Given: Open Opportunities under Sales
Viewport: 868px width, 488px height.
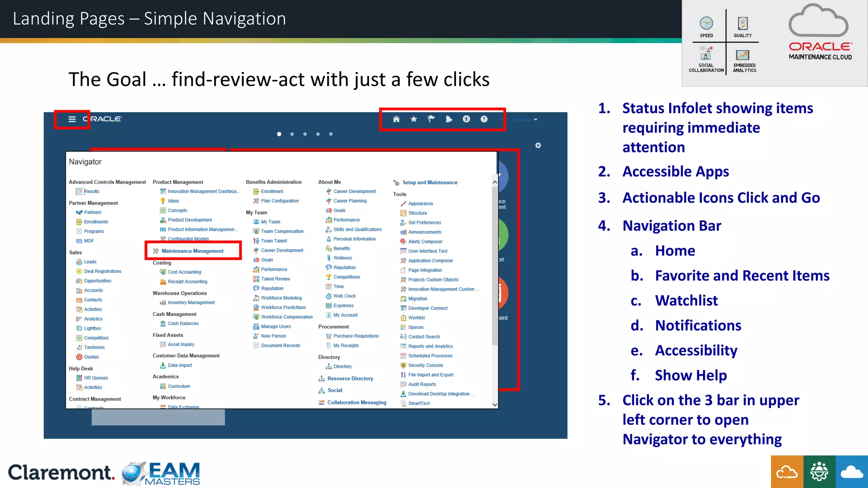Looking at the screenshot, I should [x=97, y=281].
